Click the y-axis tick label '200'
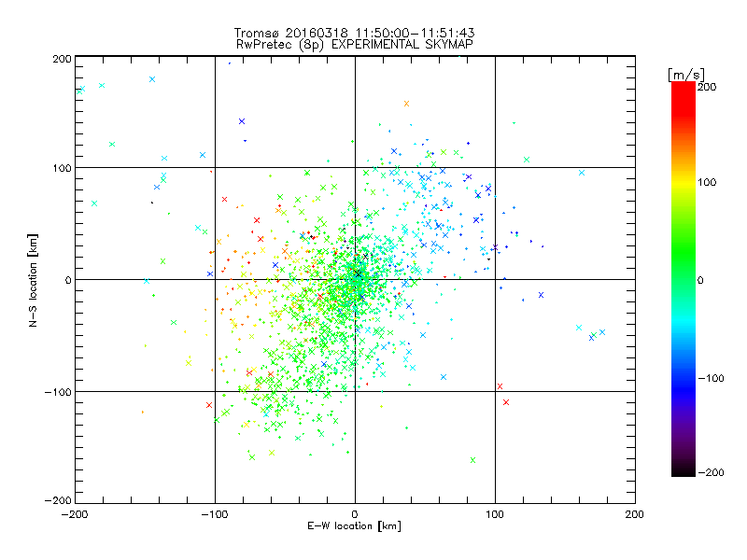The image size is (747, 560). 62,59
